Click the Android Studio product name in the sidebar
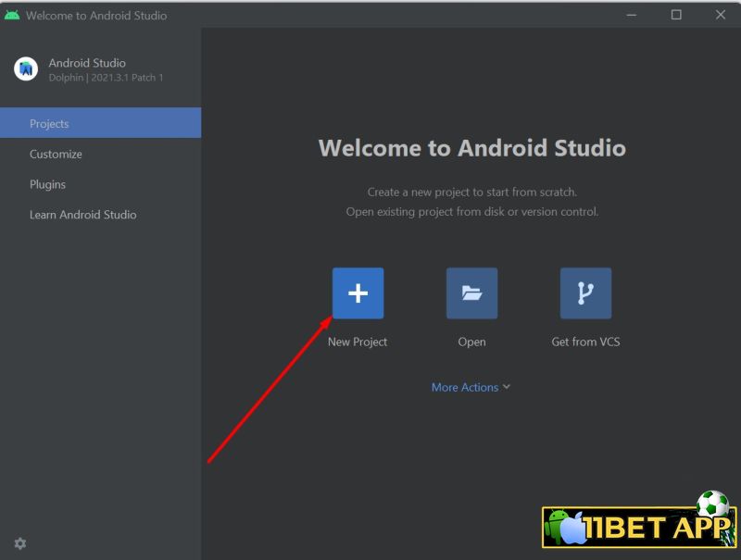 point(87,63)
